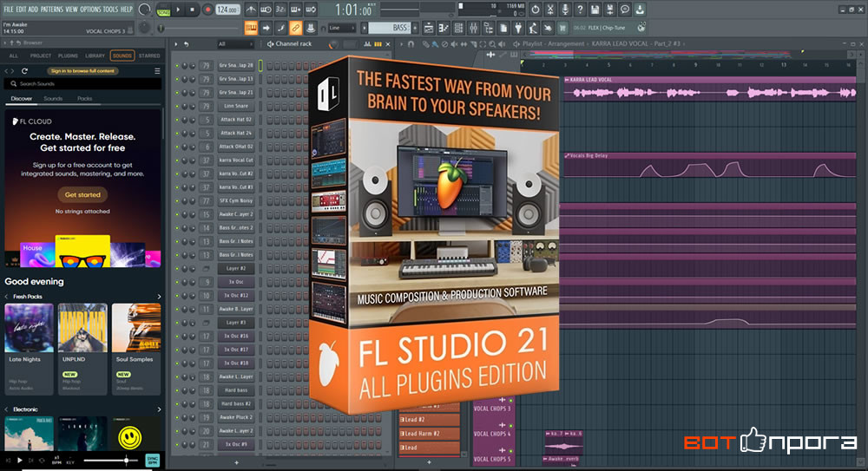Open the Line snap dropdown
Viewport: 868px width, 471px height.
pos(342,28)
